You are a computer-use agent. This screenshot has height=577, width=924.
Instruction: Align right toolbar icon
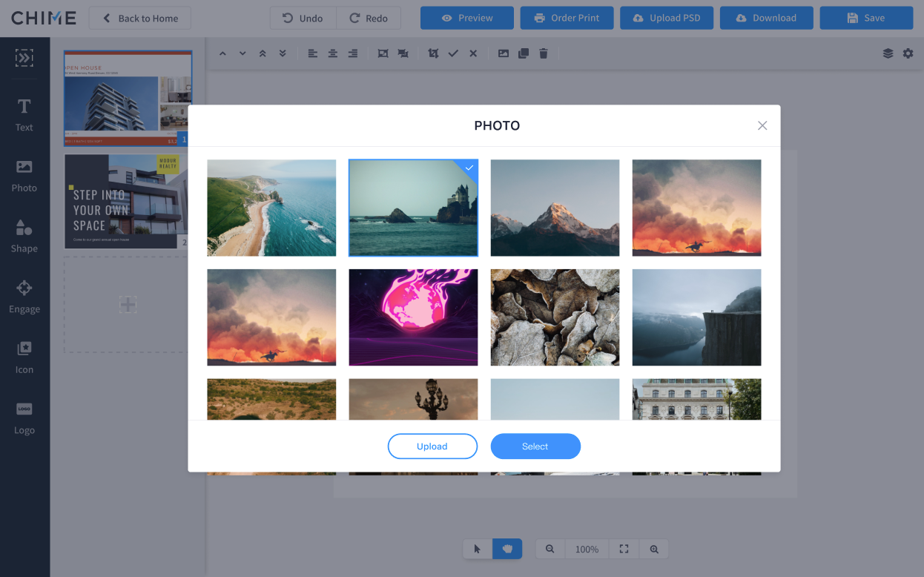[x=353, y=53]
